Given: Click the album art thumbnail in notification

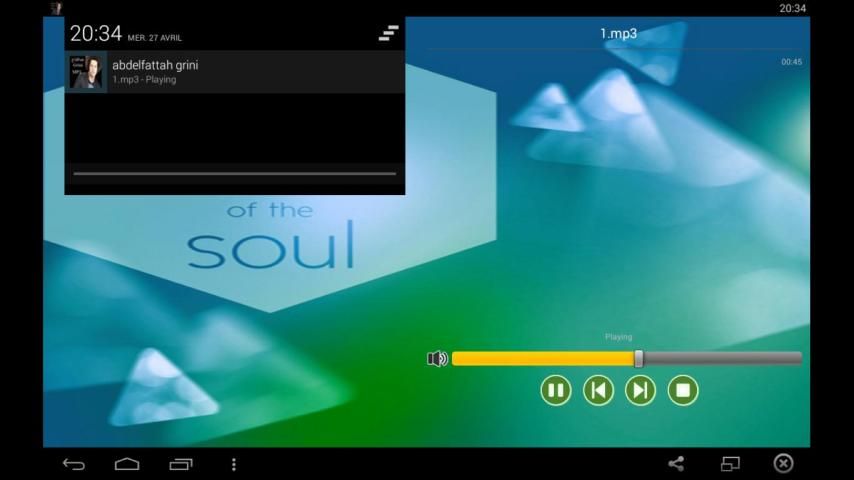Looking at the screenshot, I should pos(86,72).
